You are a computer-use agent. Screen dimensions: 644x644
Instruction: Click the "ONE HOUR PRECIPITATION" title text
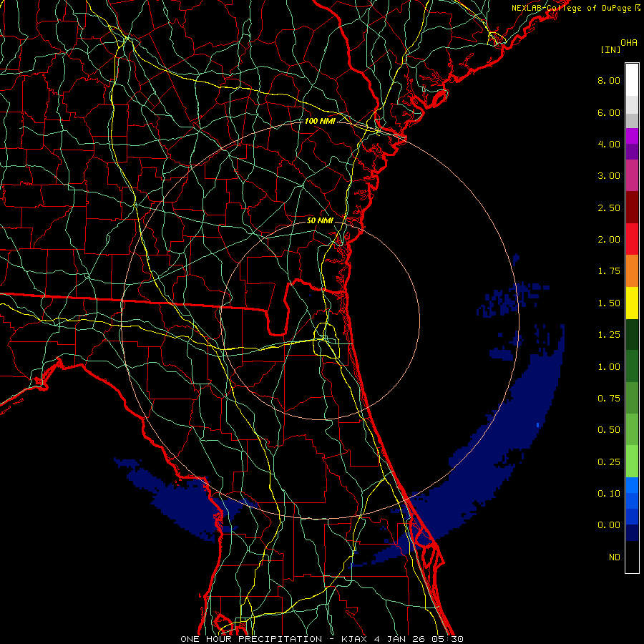click(251, 639)
